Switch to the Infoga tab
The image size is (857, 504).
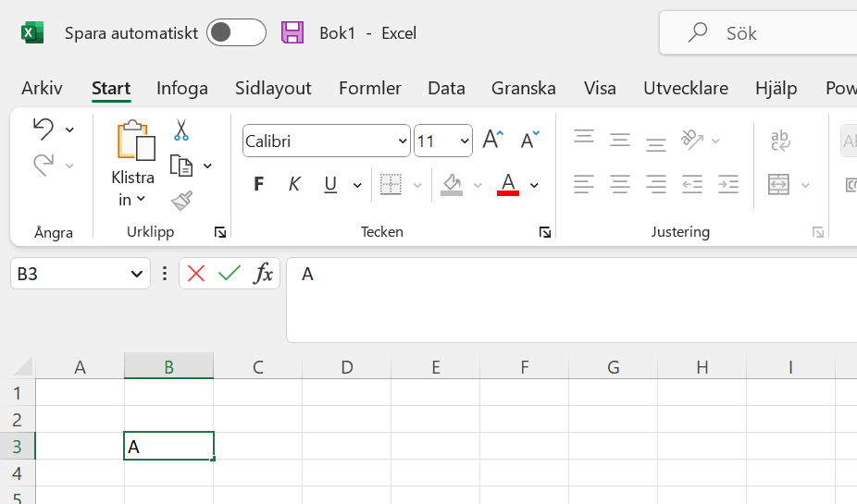[x=182, y=88]
